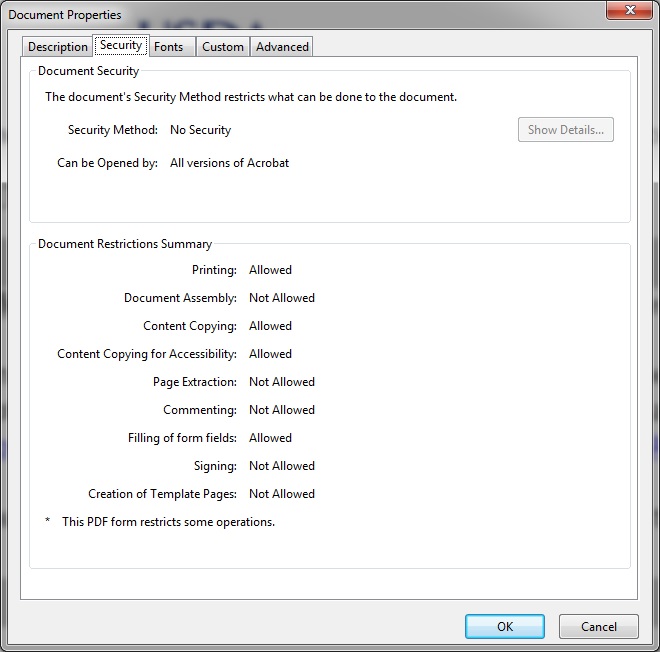This screenshot has height=652, width=660.
Task: Click the Show Details button
Action: point(565,130)
